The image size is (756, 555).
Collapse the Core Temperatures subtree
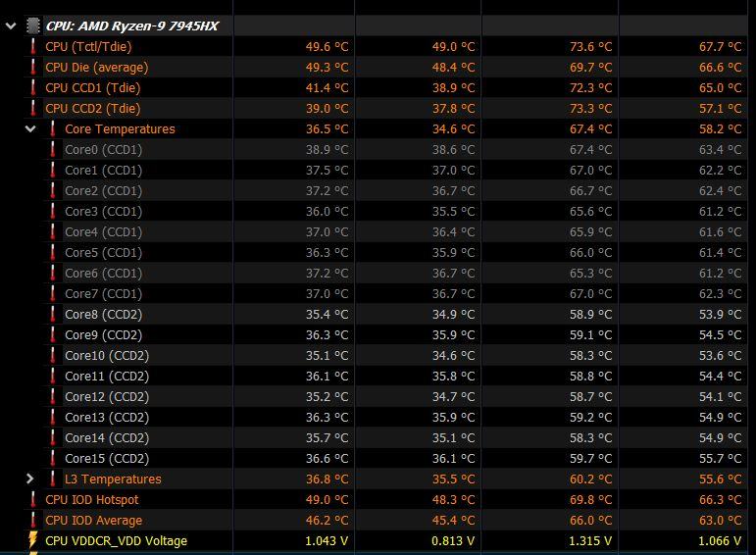(x=30, y=128)
